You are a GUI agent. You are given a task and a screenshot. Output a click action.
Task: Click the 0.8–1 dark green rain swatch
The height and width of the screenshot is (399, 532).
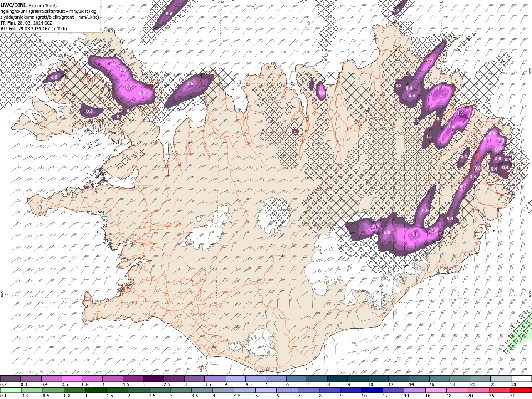[x=75, y=390]
